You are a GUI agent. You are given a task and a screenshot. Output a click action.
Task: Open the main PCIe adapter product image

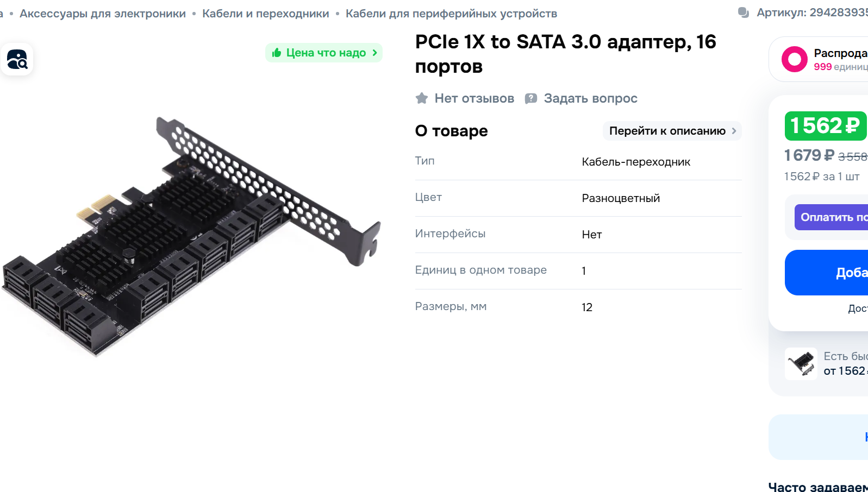click(191, 236)
